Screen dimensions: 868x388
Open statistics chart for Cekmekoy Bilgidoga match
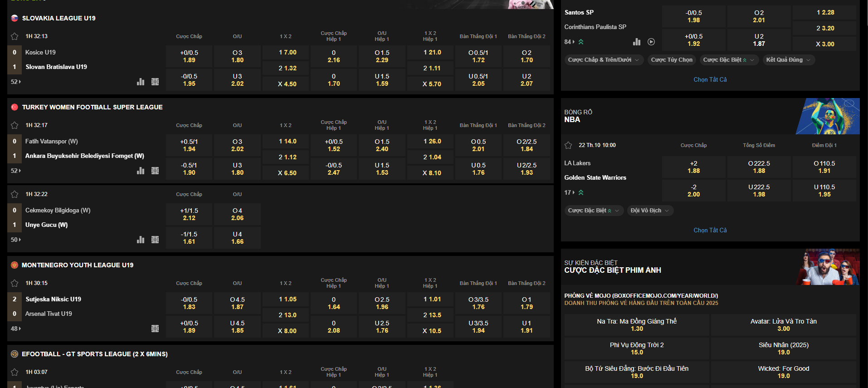pos(141,240)
